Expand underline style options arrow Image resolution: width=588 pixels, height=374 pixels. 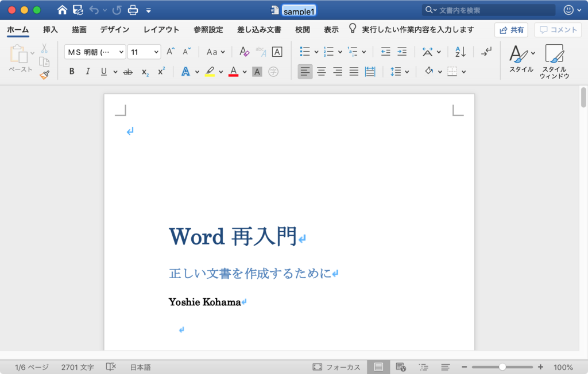click(115, 72)
